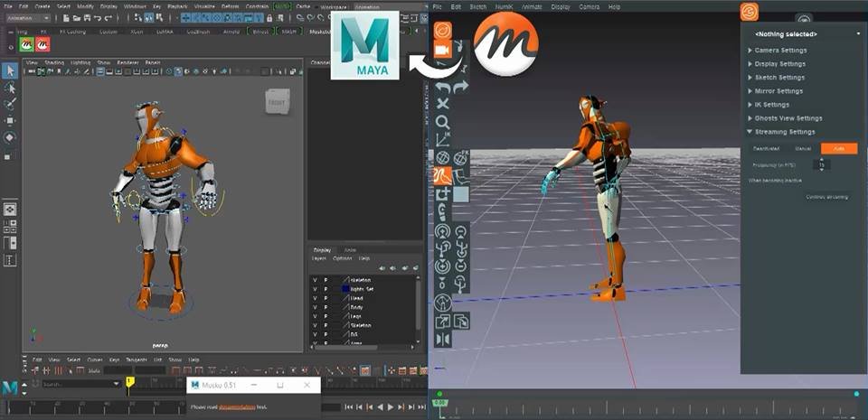Click the blue color swatch of lights_Set layer

[345, 289]
